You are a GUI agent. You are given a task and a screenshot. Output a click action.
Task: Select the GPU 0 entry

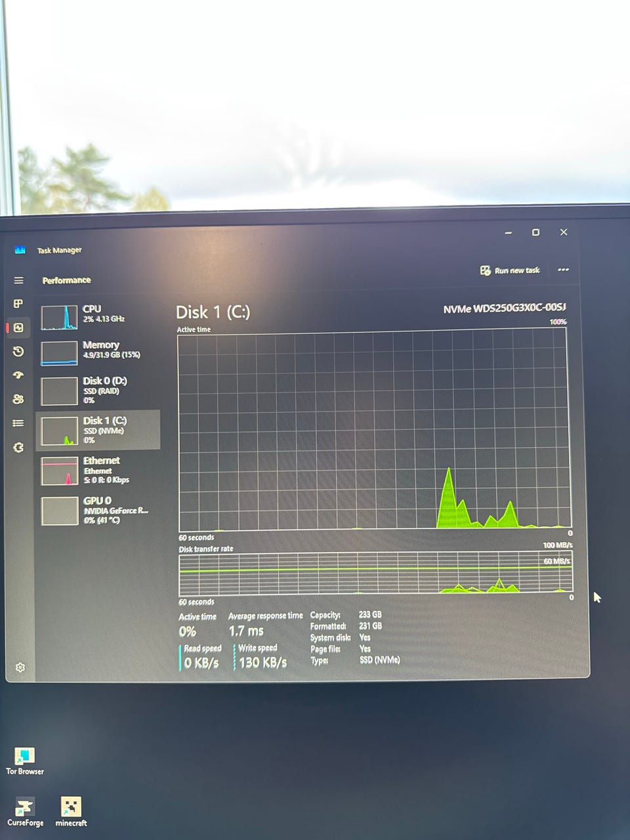click(x=98, y=511)
